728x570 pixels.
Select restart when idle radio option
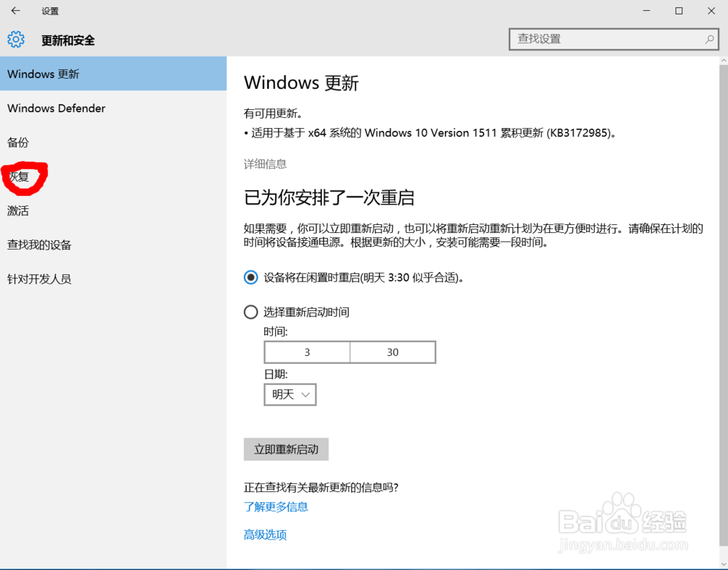coord(250,277)
